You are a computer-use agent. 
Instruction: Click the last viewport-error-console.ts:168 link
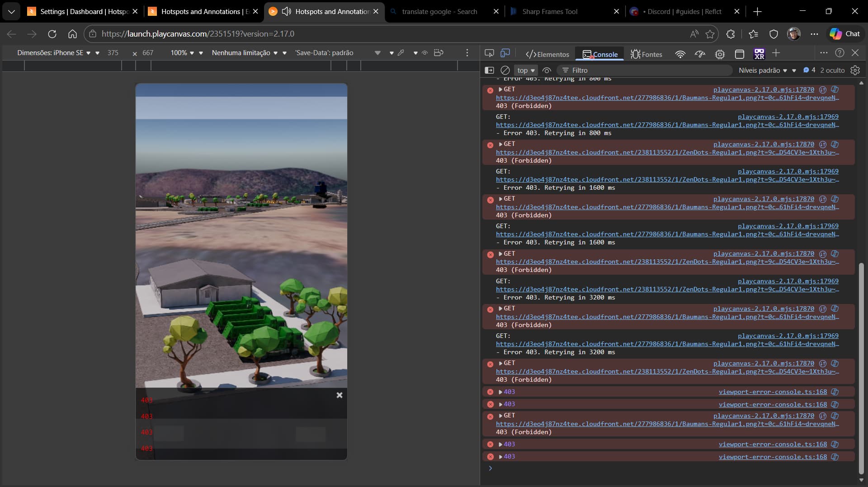click(773, 457)
